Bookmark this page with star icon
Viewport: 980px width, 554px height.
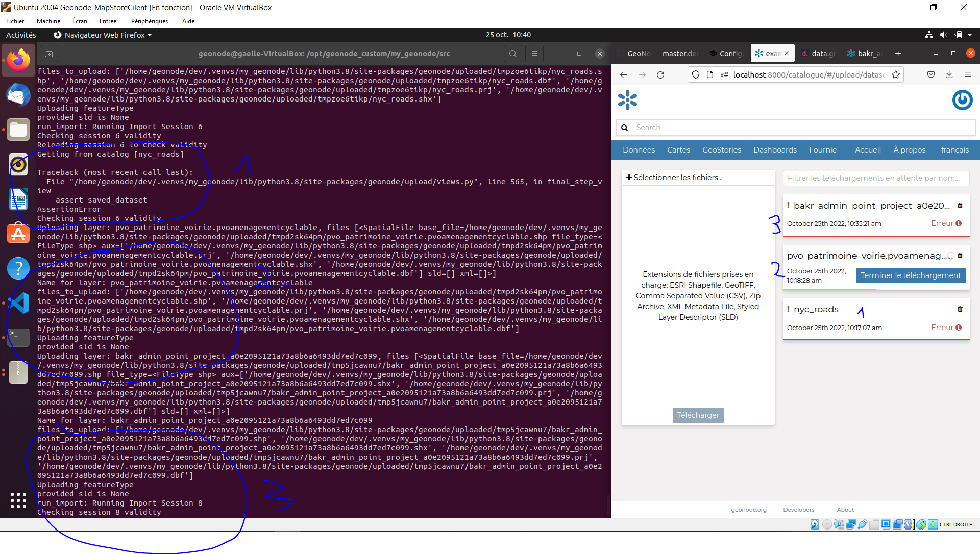tap(896, 75)
